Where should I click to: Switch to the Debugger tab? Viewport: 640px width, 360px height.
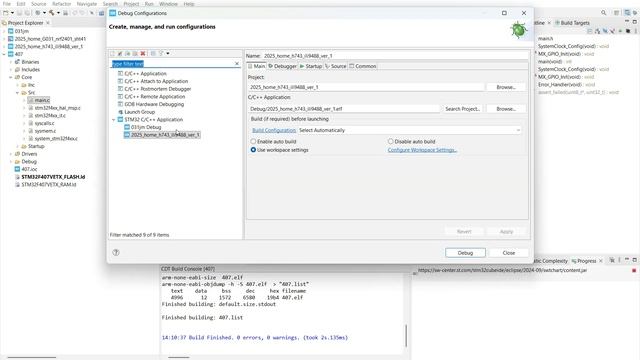[282, 66]
